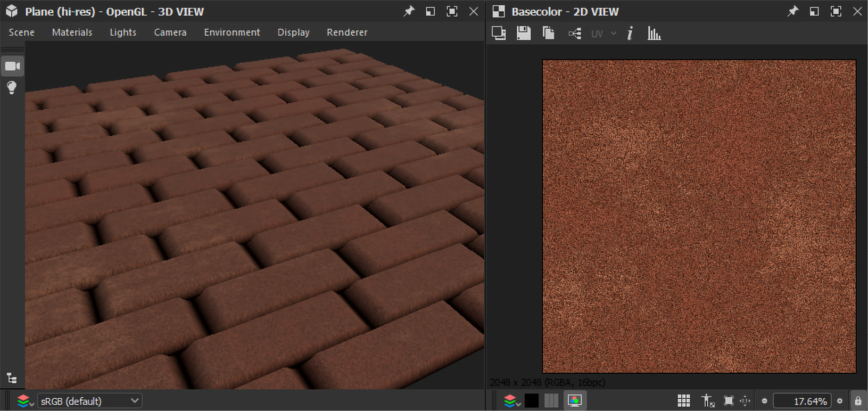Screen dimensions: 868x411
Task: Click the hierarchy icon at bottom-left of 3D view
Action: click(12, 379)
